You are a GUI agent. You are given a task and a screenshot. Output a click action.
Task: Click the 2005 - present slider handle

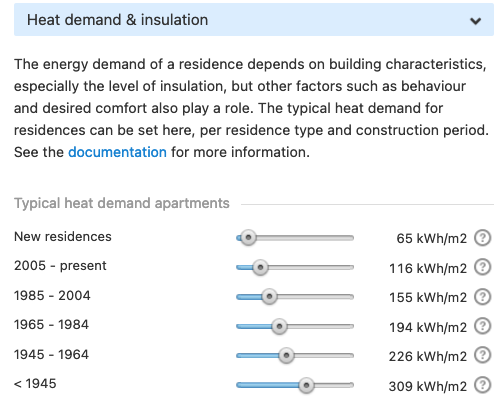(260, 267)
